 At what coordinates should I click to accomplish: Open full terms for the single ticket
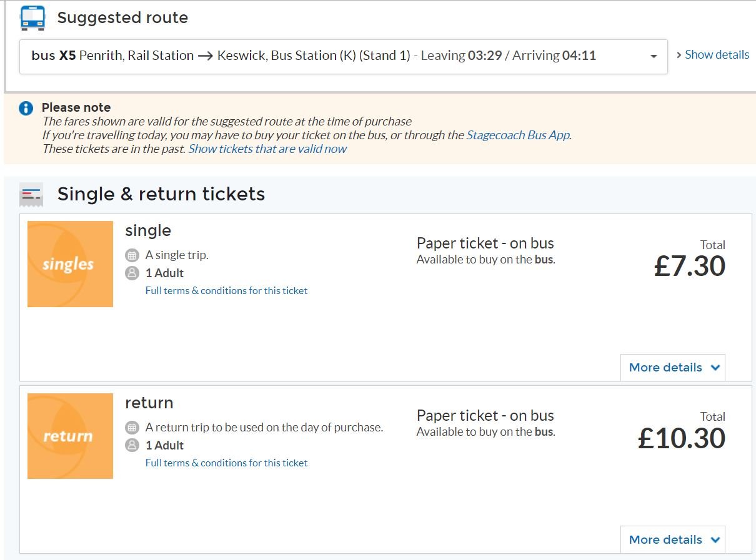pos(226,290)
